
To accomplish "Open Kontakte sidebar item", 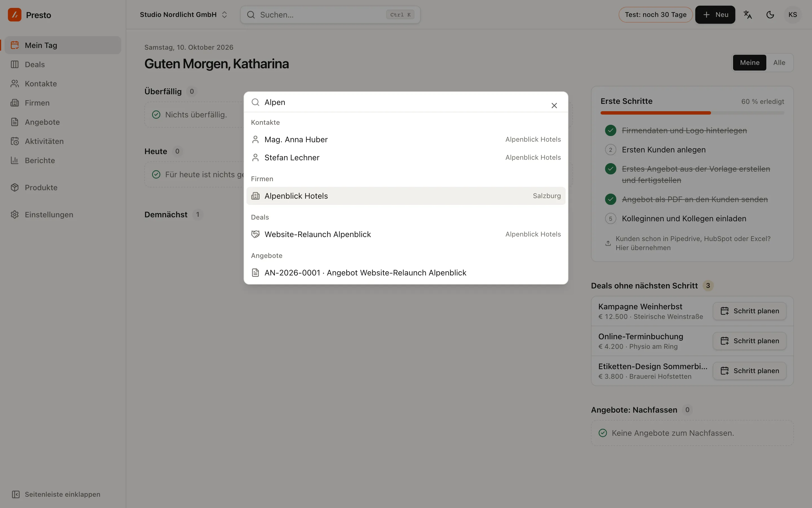I will [x=63, y=84].
